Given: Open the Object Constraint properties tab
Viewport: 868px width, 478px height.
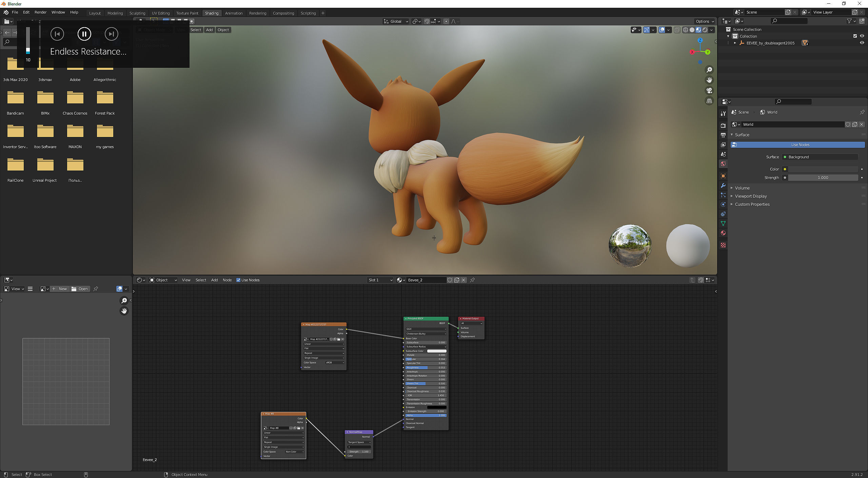Looking at the screenshot, I should click(723, 214).
